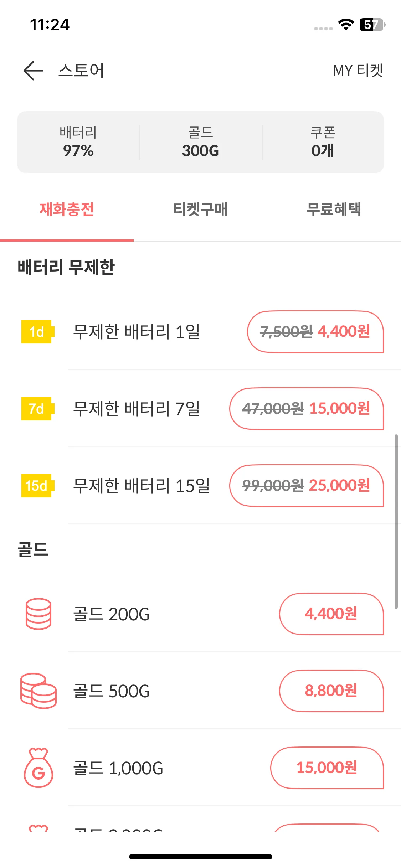This screenshot has height=868, width=401.
Task: Buy unlimited battery 1 day for 4,400원
Action: coord(315,332)
